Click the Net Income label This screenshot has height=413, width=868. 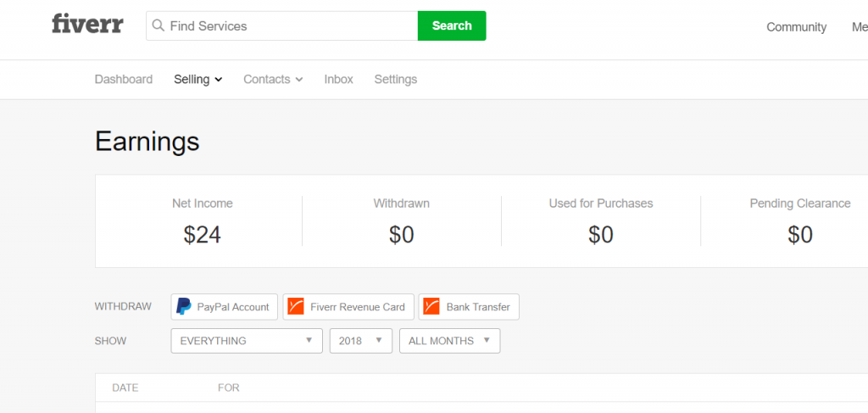point(202,204)
